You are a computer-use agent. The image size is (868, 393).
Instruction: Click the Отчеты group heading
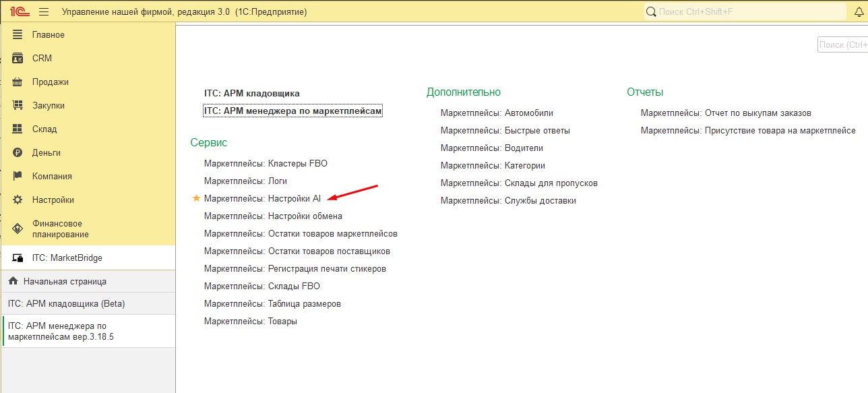645,92
